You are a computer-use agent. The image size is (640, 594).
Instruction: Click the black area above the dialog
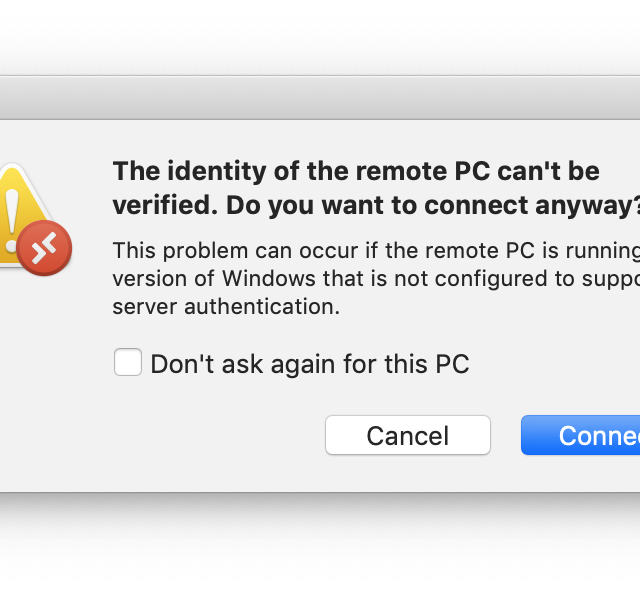tap(320, 35)
